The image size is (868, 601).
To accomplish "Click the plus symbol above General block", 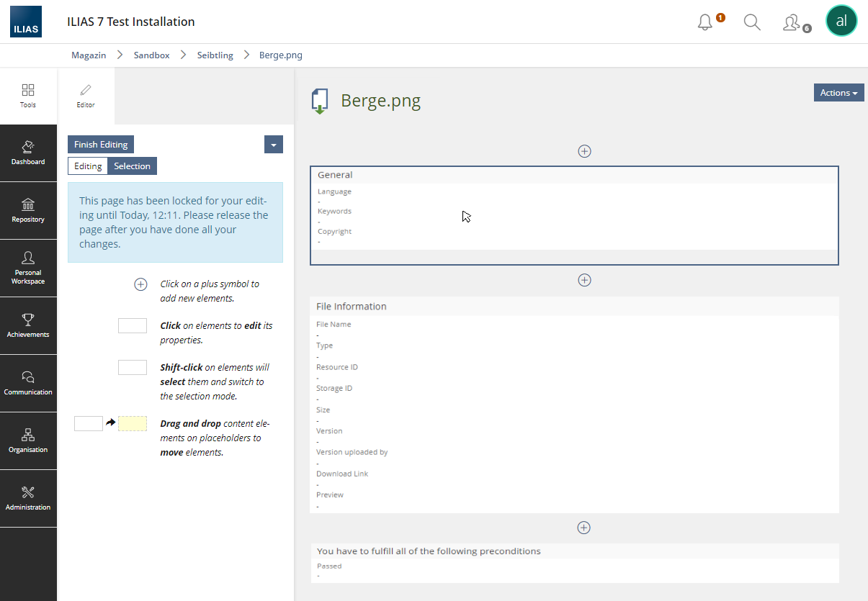I will click(584, 151).
